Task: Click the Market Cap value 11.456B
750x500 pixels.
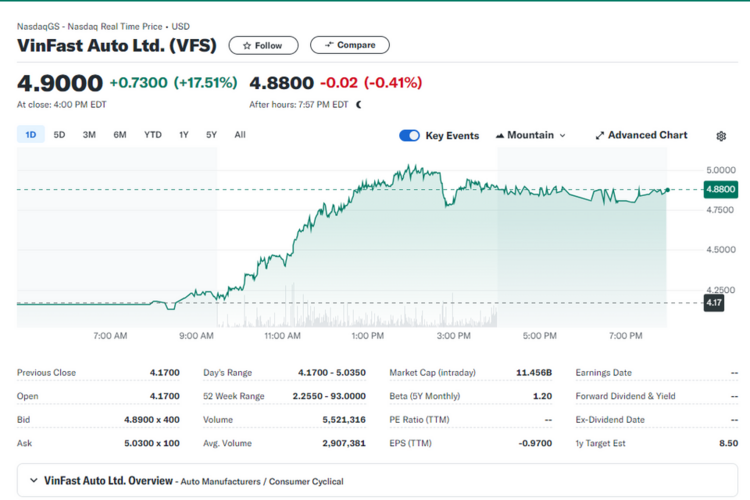Action: 534,372
